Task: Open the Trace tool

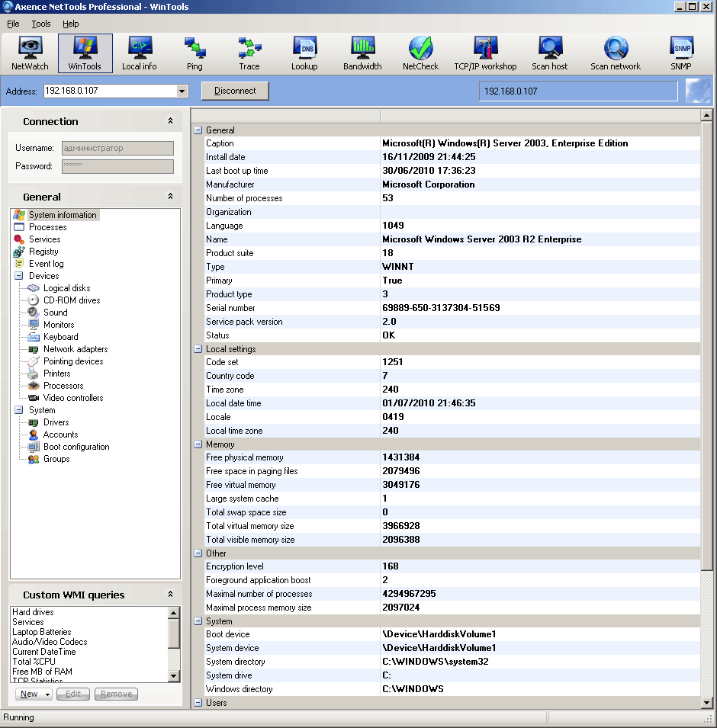Action: click(249, 53)
